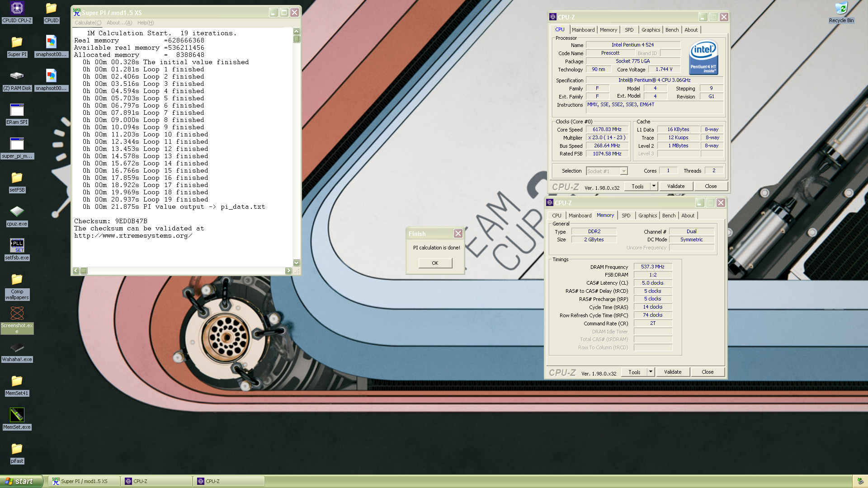868x488 pixels.
Task: Click system tray icon in taskbar
Action: coord(860,481)
